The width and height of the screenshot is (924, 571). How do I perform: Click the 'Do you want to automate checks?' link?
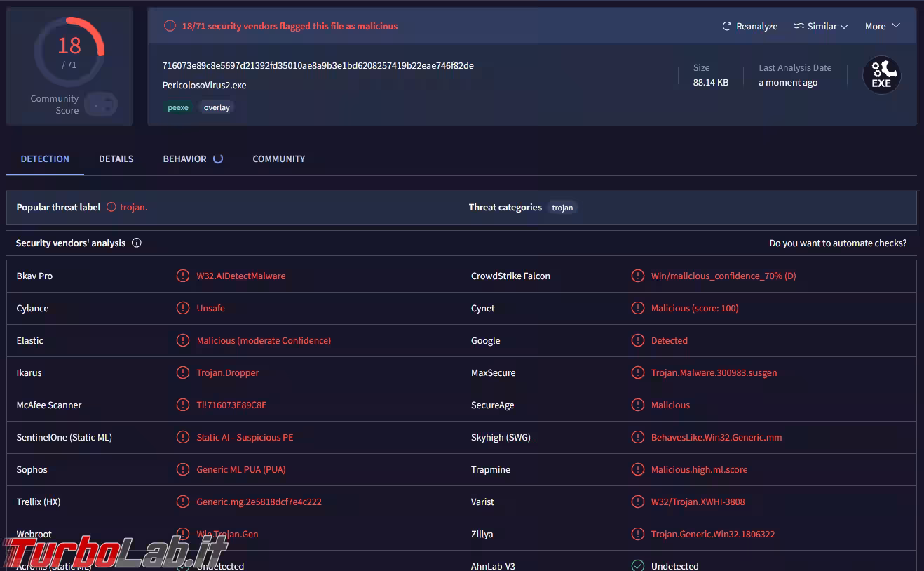[838, 243]
